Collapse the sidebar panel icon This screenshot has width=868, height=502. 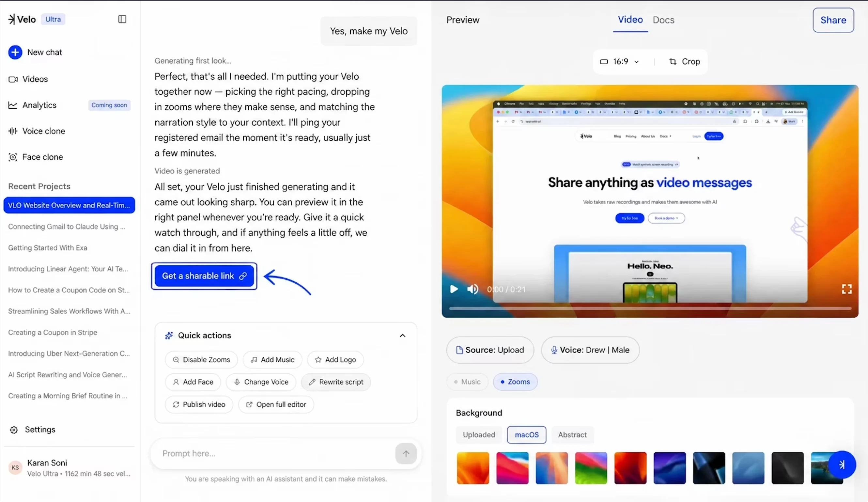tap(122, 19)
